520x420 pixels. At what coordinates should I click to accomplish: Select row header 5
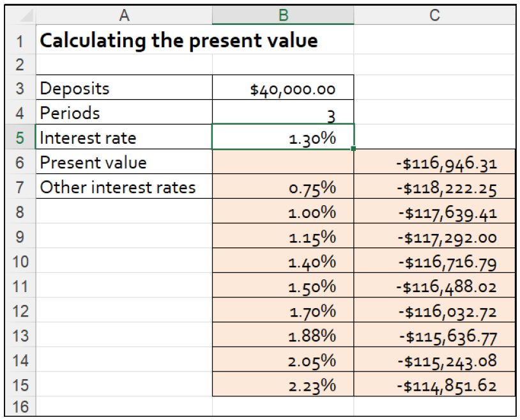click(19, 137)
